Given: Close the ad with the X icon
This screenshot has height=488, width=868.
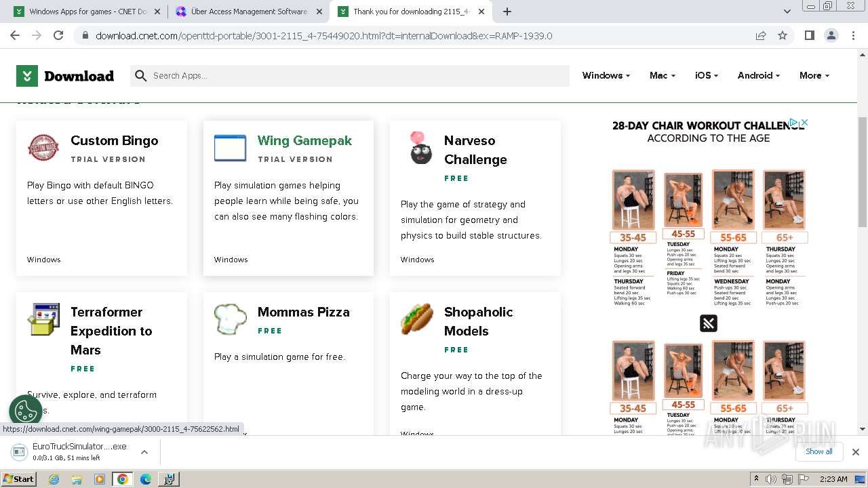Looking at the screenshot, I should pos(804,123).
